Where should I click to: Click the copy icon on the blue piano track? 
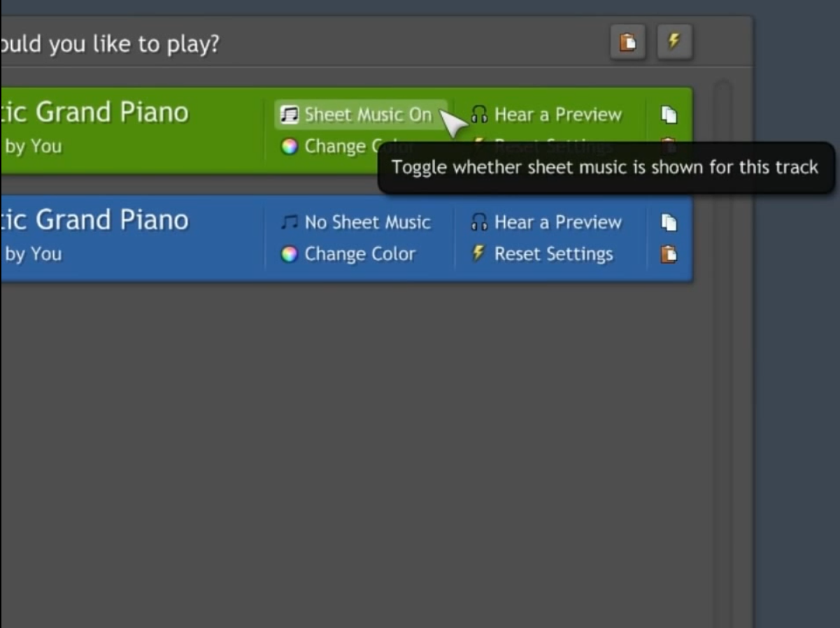pos(669,222)
